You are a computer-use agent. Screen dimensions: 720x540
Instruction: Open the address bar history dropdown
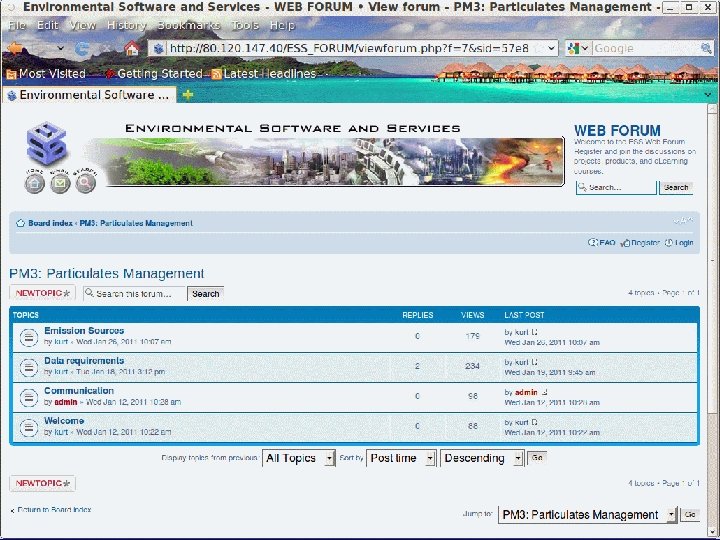coord(551,48)
